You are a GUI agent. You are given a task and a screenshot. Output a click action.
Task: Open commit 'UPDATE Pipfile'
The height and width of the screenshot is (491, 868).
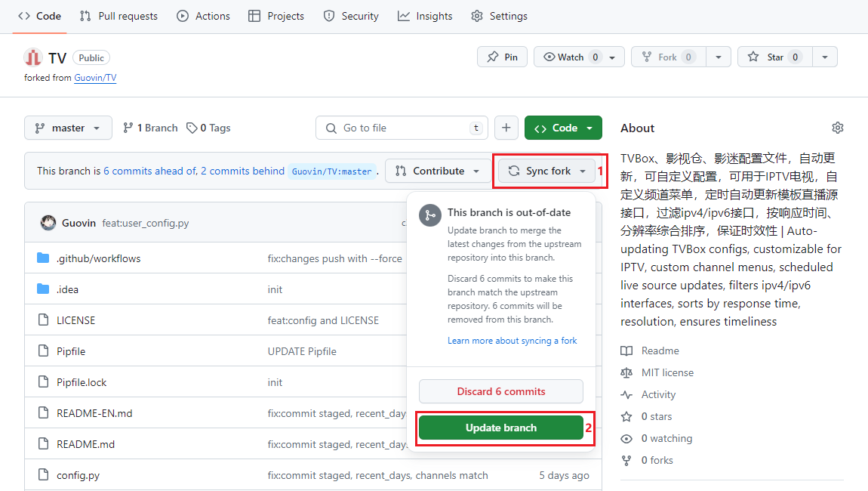302,352
